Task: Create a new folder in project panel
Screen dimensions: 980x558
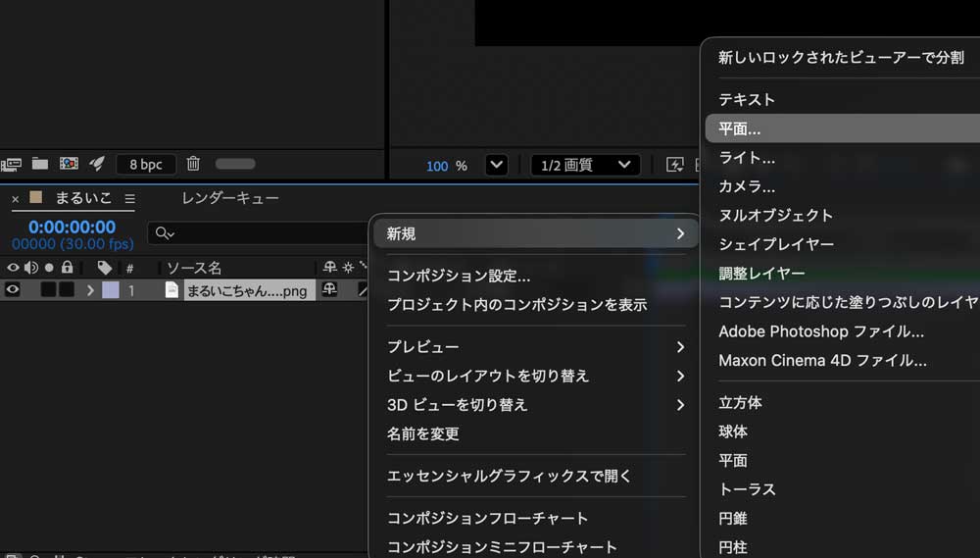Action: [x=40, y=164]
